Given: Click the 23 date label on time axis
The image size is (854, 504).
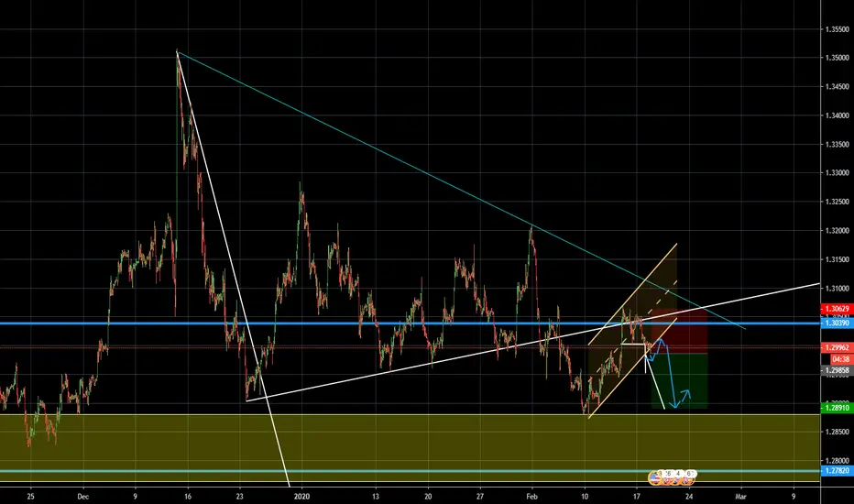Looking at the screenshot, I should pyautogui.click(x=240, y=497).
